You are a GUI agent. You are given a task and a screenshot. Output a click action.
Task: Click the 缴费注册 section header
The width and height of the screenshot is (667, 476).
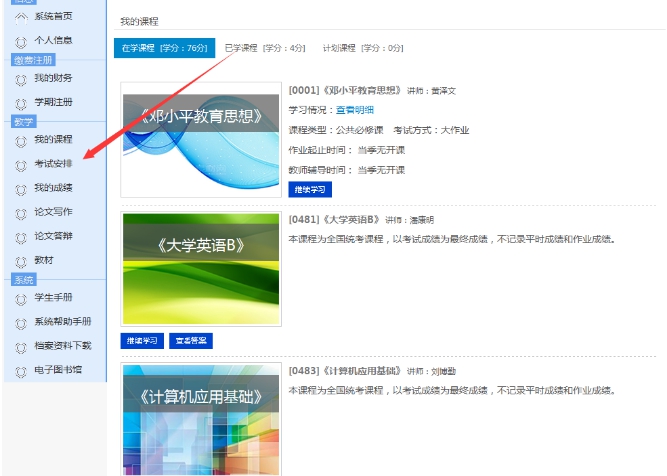33,60
